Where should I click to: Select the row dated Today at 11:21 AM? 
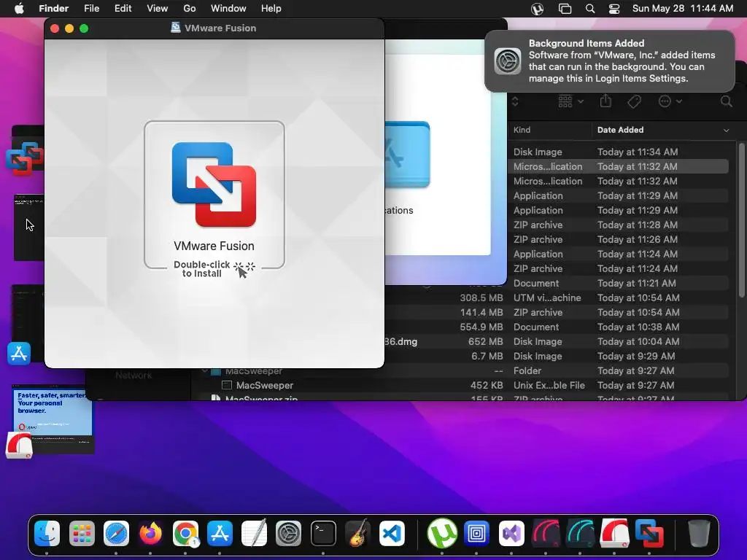click(x=619, y=284)
